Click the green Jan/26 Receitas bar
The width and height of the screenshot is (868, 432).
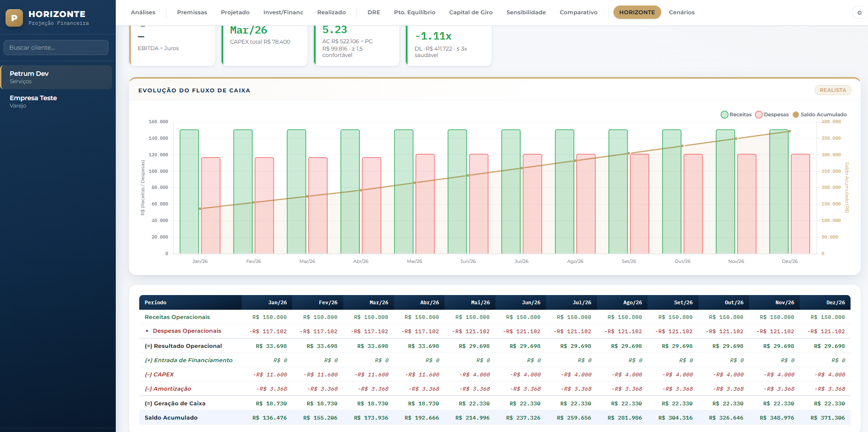189,192
